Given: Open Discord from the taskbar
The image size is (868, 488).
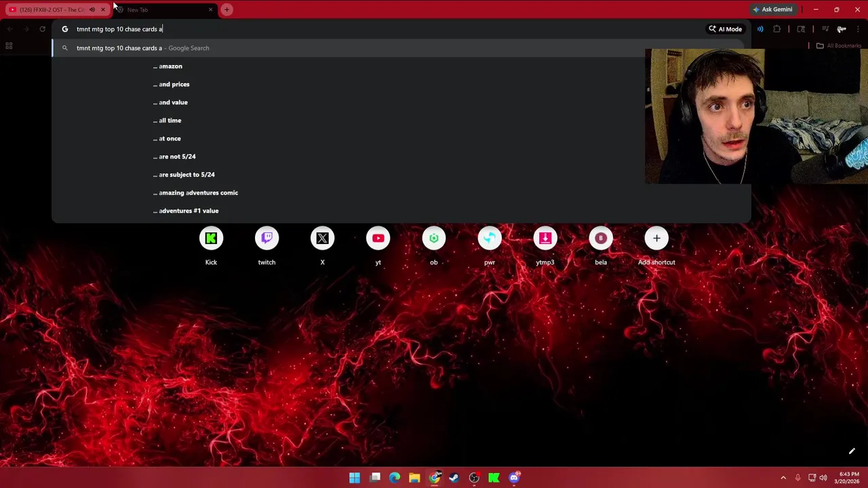Looking at the screenshot, I should (x=514, y=478).
